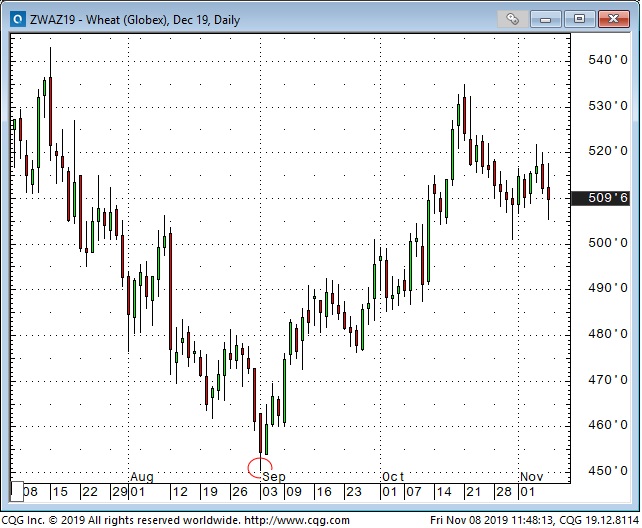This screenshot has width=642, height=528.
Task: Click the 16 date label on time axis
Action: coord(324,492)
